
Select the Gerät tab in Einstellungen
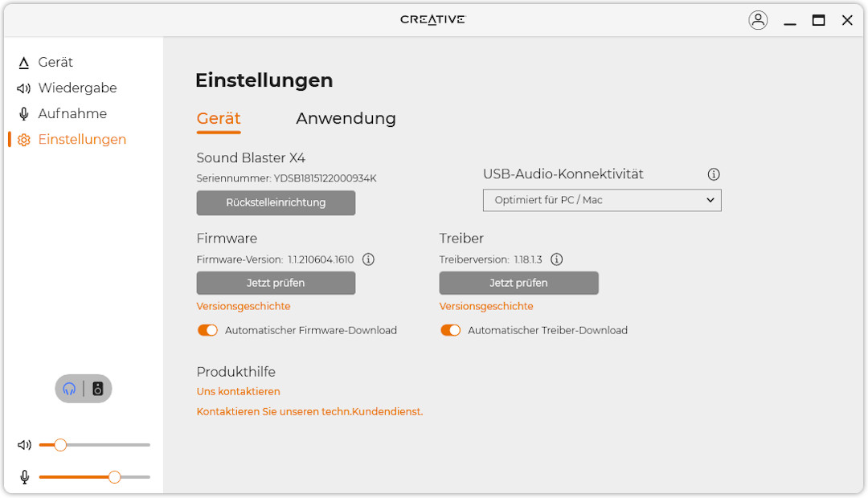pos(219,119)
